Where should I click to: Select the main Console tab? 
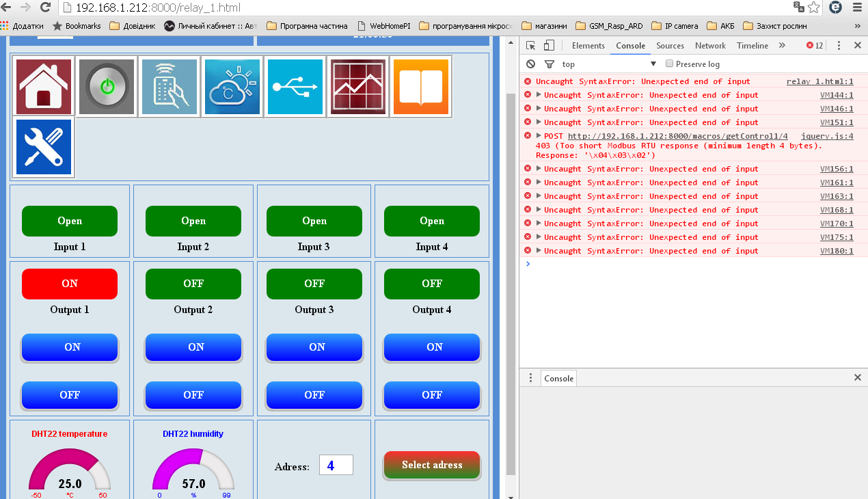(630, 46)
